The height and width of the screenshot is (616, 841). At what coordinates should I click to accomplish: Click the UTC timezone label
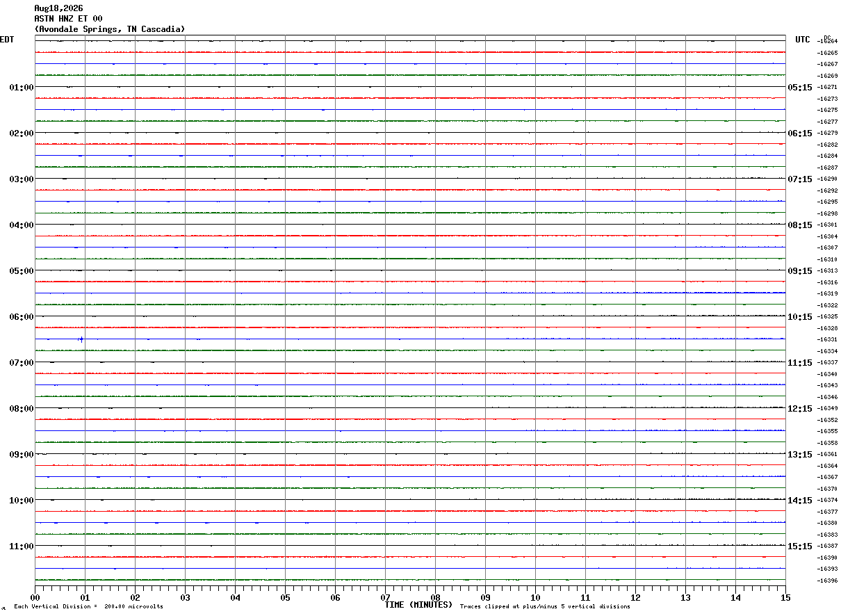(x=803, y=40)
